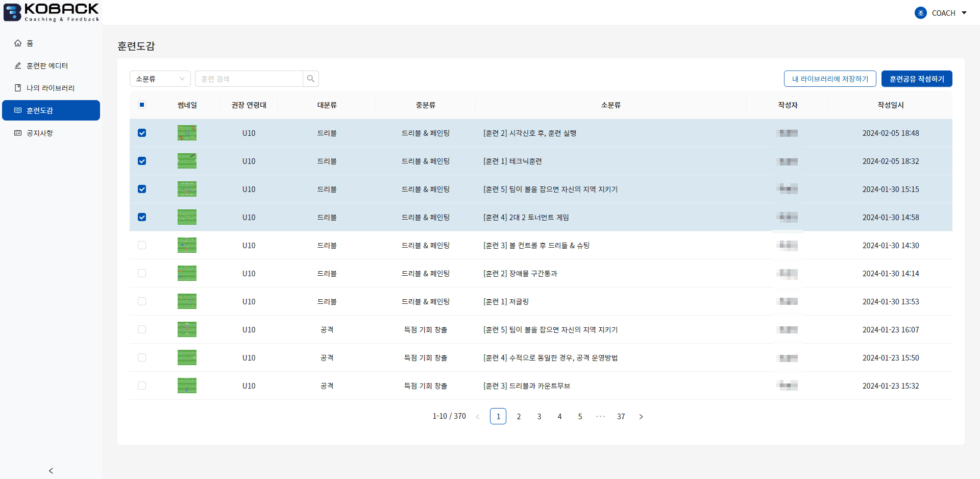980x479 pixels.
Task: Click the 훈련공유 작성하기 button
Action: [917, 78]
